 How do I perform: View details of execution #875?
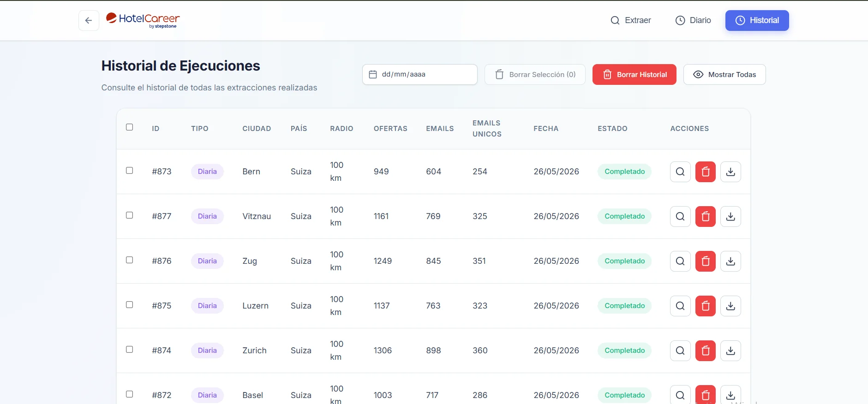(x=680, y=306)
